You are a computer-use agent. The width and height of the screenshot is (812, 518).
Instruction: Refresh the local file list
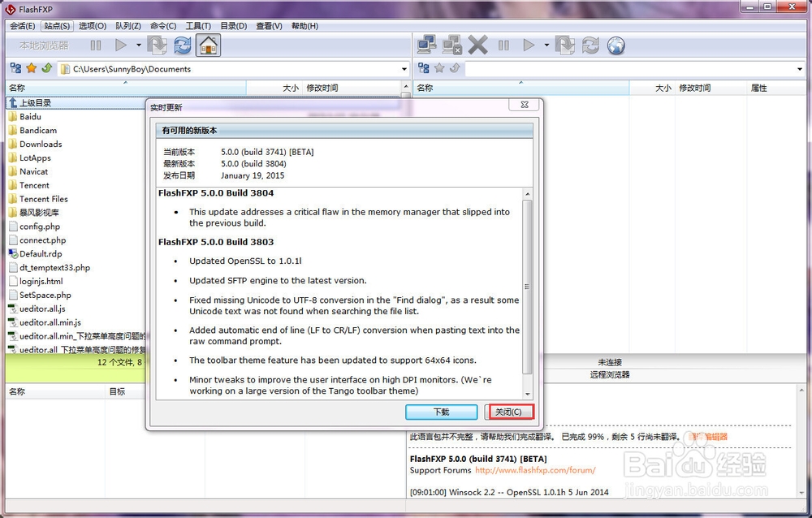point(182,45)
